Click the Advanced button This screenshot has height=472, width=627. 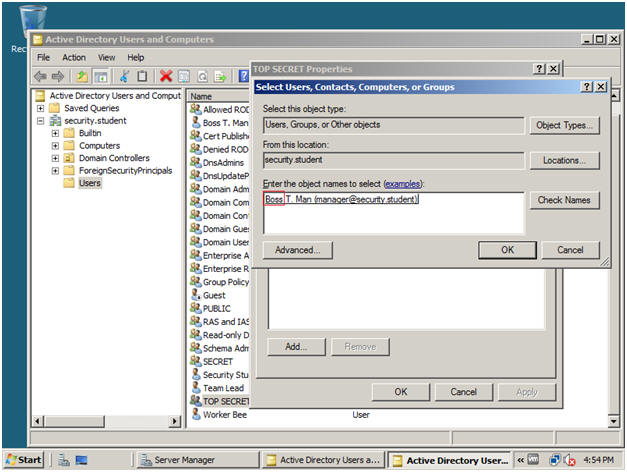pyautogui.click(x=297, y=250)
